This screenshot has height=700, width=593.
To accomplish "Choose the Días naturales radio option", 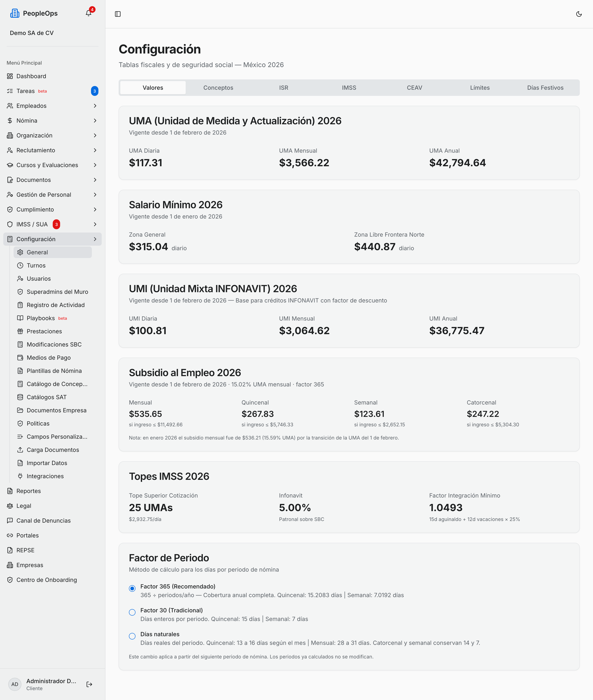I will click(x=132, y=636).
